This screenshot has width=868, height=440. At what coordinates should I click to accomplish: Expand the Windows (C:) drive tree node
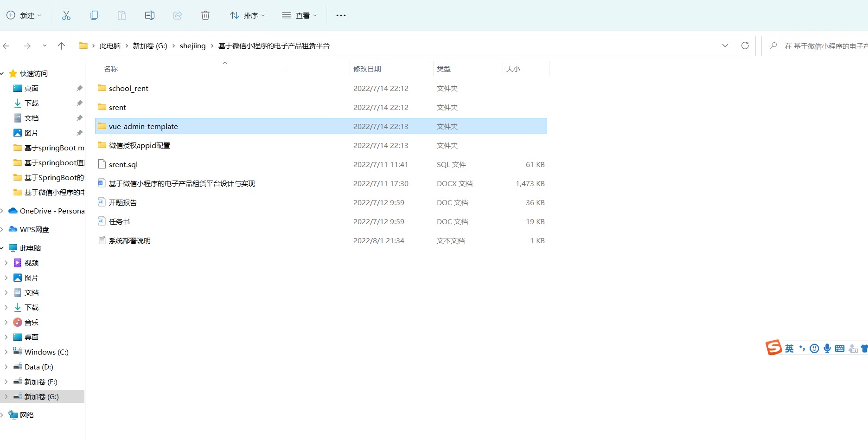(x=6, y=352)
